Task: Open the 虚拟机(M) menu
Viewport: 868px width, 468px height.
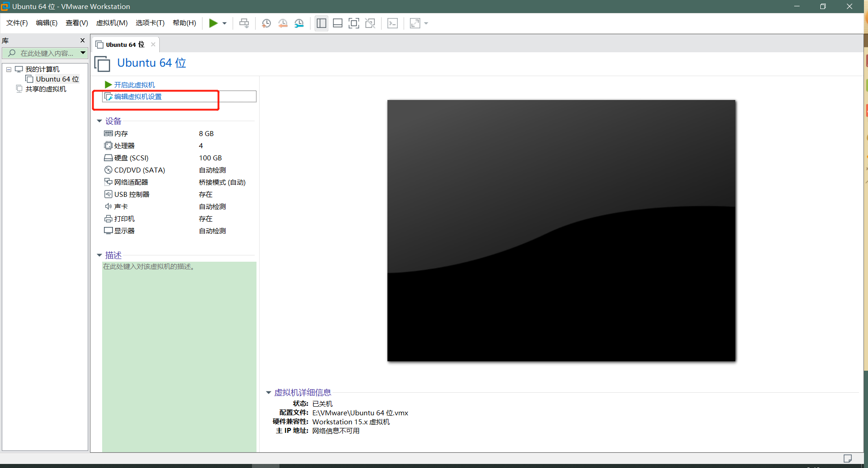Action: click(x=112, y=23)
